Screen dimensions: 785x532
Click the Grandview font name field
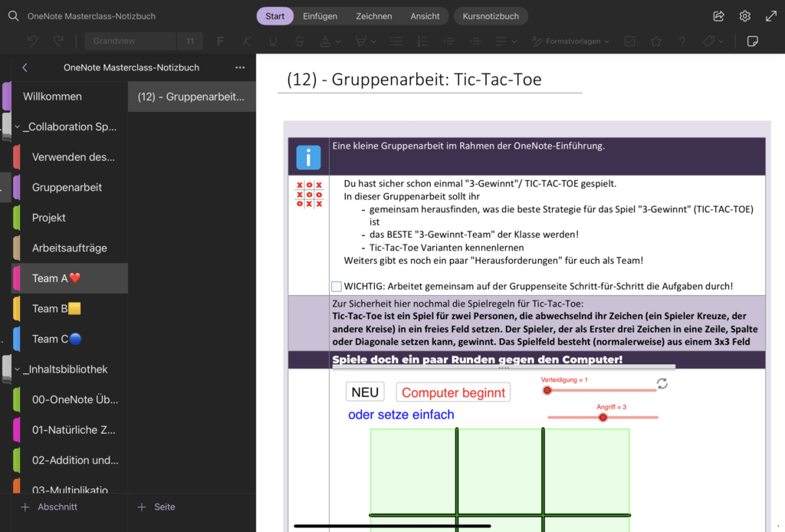click(130, 41)
